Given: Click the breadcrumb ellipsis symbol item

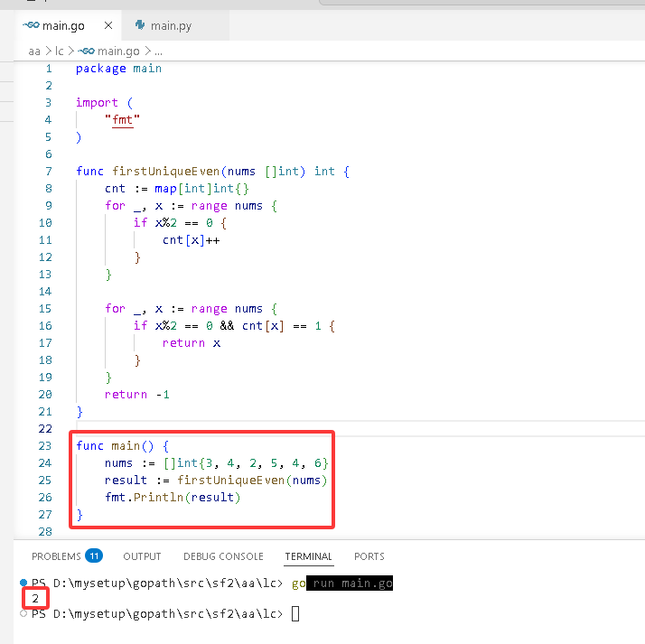Looking at the screenshot, I should (158, 51).
